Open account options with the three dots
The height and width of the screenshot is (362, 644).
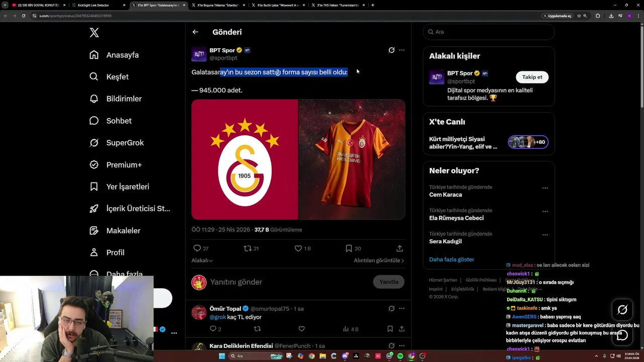click(174, 333)
